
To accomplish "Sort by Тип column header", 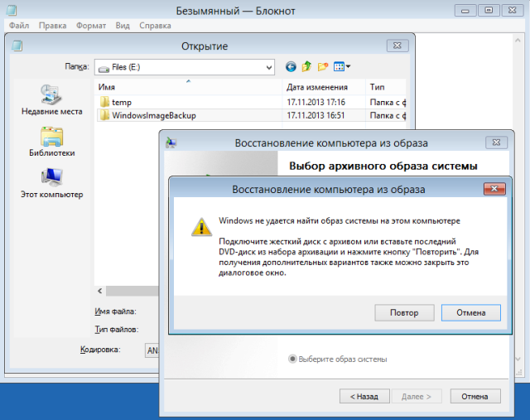I will tap(386, 87).
